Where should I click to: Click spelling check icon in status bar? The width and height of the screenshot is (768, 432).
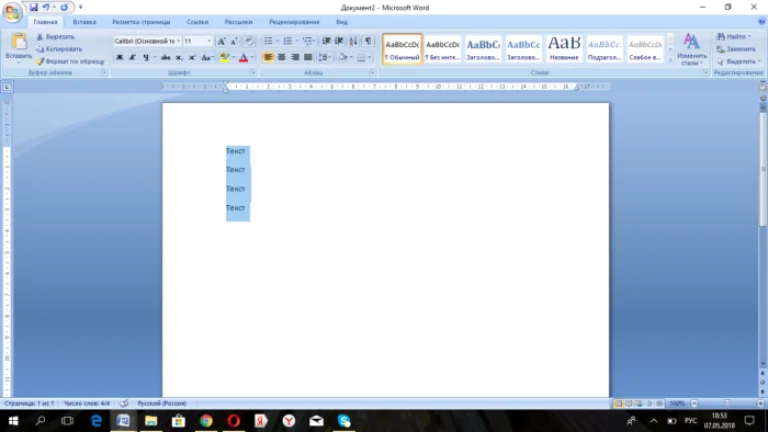click(x=124, y=403)
